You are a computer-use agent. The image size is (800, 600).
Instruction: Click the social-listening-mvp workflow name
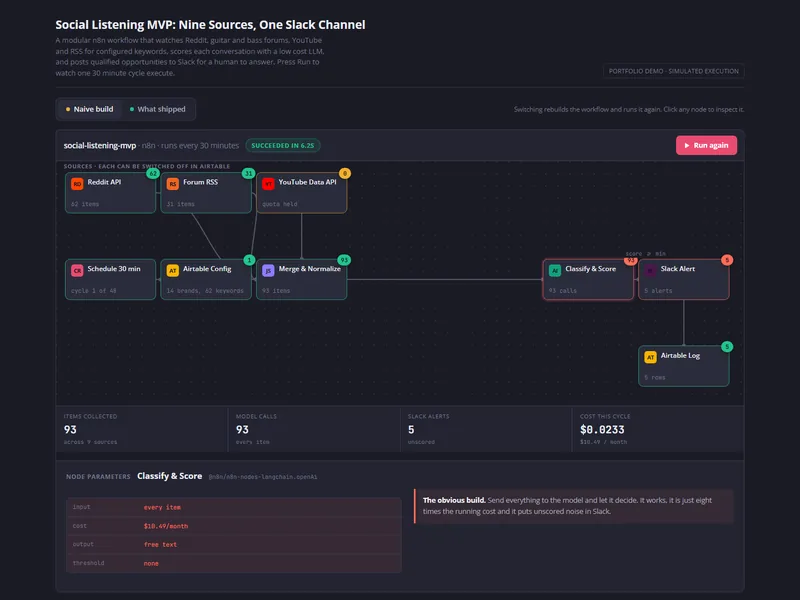click(100, 145)
